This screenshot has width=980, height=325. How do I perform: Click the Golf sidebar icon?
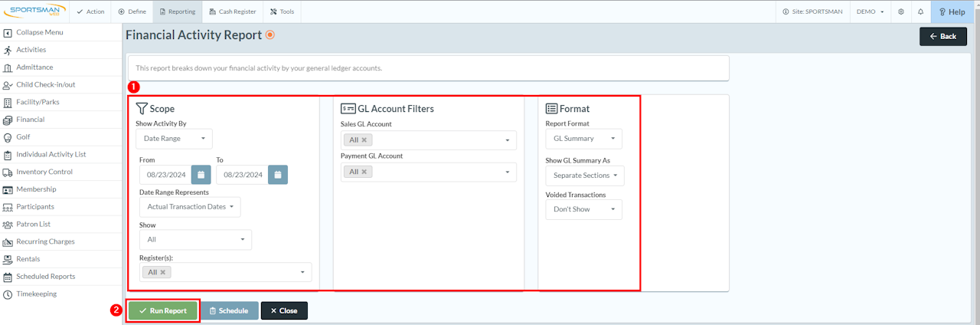(8, 137)
